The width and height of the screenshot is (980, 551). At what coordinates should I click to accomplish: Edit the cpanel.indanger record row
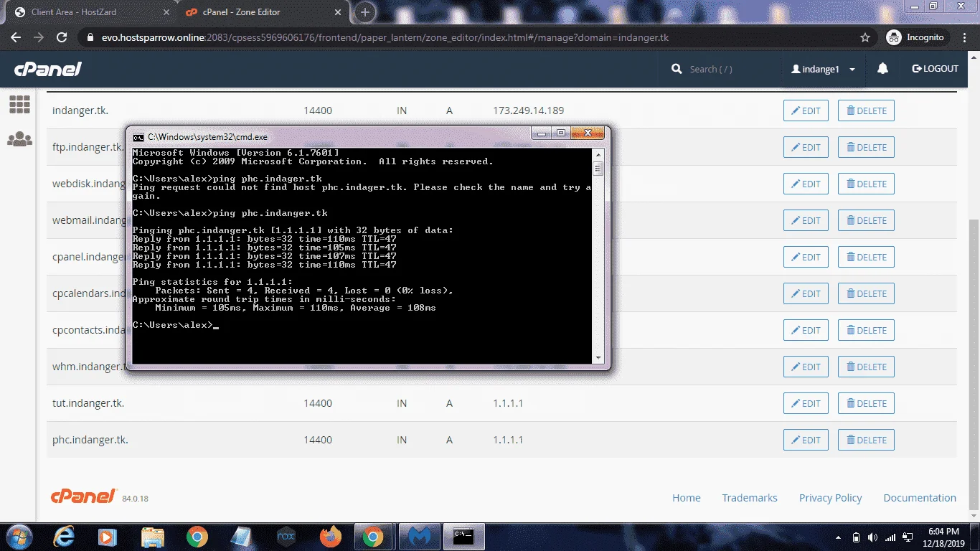[x=806, y=257]
